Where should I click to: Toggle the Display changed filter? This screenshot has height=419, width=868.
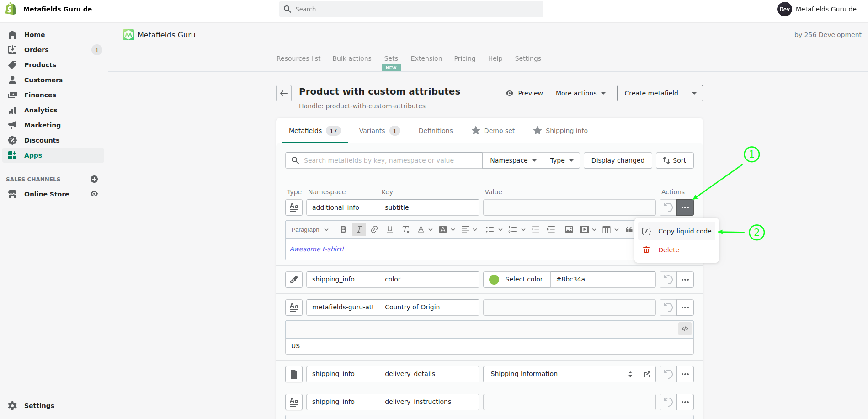pyautogui.click(x=618, y=160)
